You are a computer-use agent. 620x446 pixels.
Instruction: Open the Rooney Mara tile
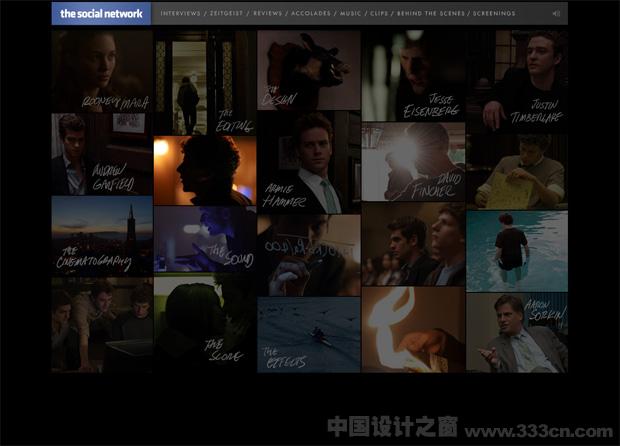[102, 72]
